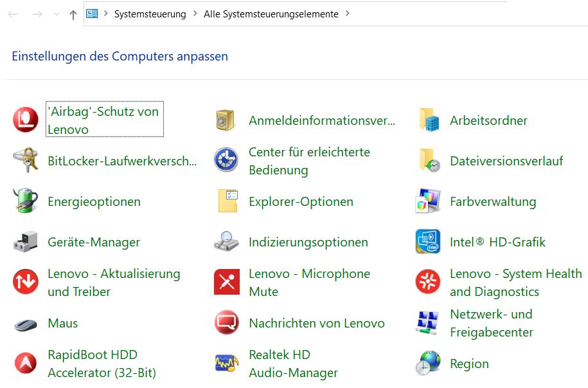This screenshot has height=388, width=588.
Task: Click the Realtek HD Audio-Manager icon
Action: pyautogui.click(x=227, y=363)
